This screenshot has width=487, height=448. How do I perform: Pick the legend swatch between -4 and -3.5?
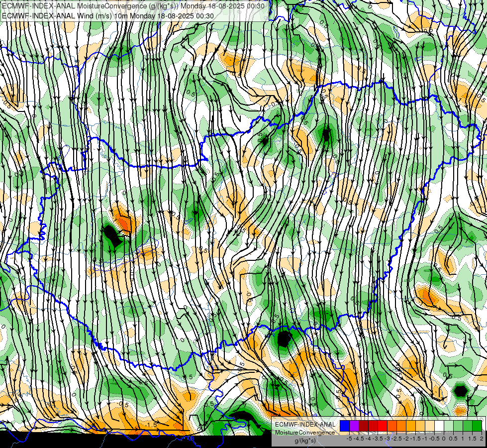tap(373, 426)
